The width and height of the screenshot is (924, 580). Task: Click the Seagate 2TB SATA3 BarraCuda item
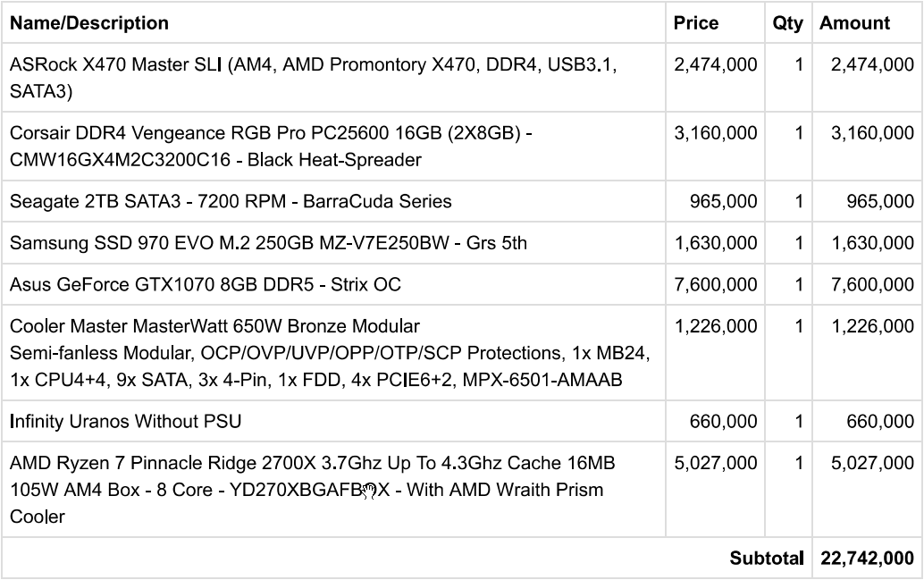(x=231, y=202)
